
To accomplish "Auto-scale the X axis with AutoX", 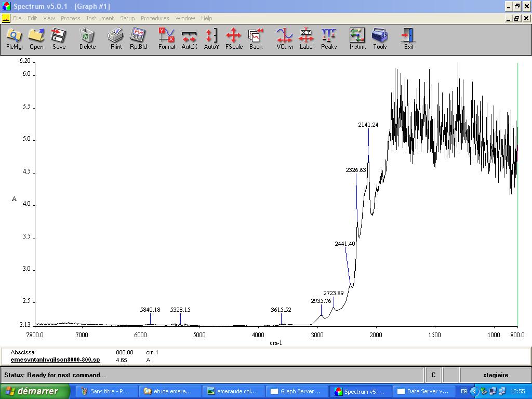I will point(189,39).
